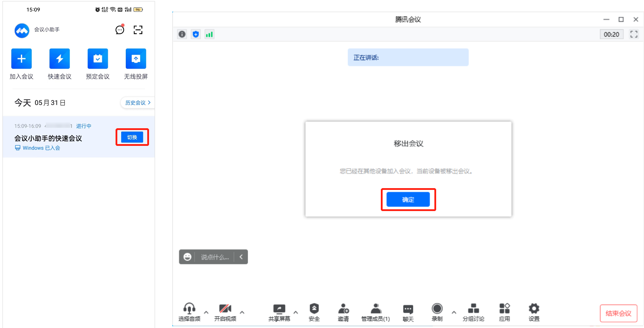Confirm the 移出会议 dialog with 确定

[408, 199]
